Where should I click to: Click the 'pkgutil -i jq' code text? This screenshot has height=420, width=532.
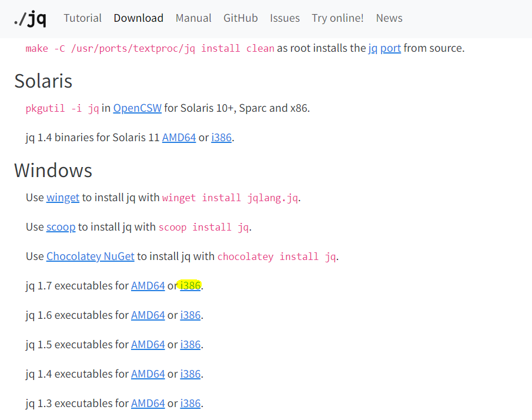tap(62, 108)
